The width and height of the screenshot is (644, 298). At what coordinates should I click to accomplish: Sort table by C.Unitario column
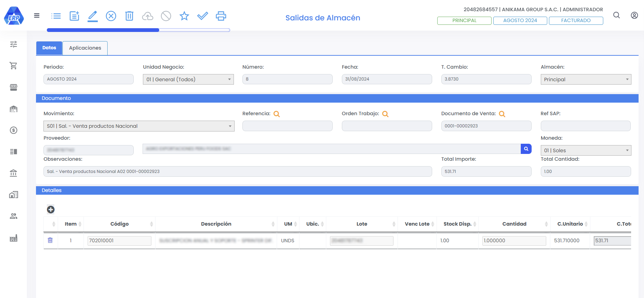pos(570,224)
